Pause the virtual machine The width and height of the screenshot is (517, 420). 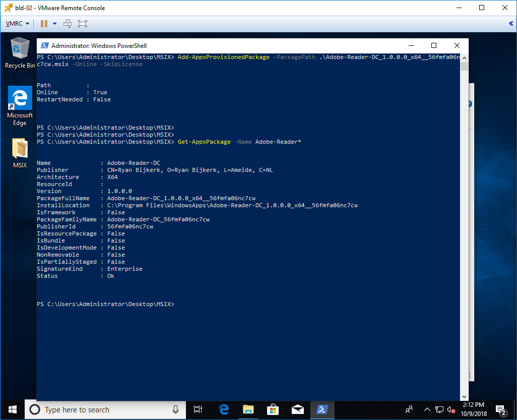44,24
